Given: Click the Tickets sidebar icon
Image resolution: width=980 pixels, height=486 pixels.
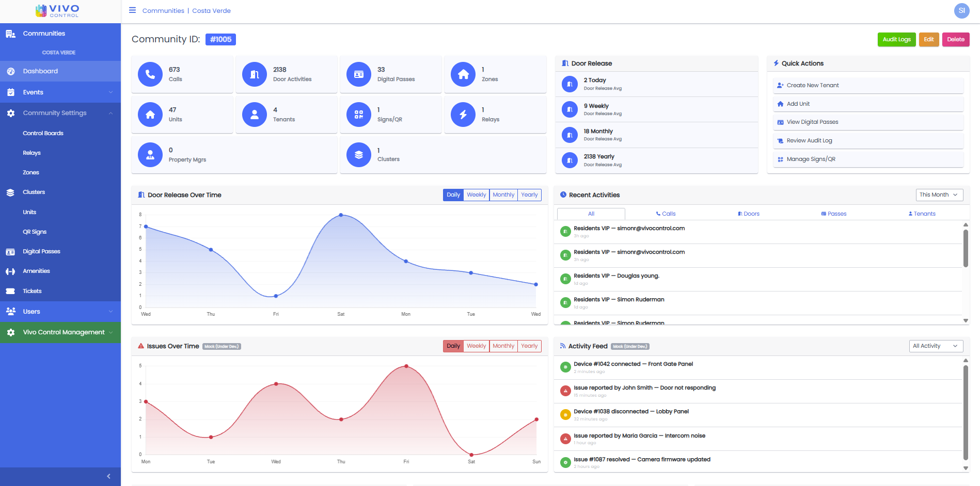Looking at the screenshot, I should [10, 291].
